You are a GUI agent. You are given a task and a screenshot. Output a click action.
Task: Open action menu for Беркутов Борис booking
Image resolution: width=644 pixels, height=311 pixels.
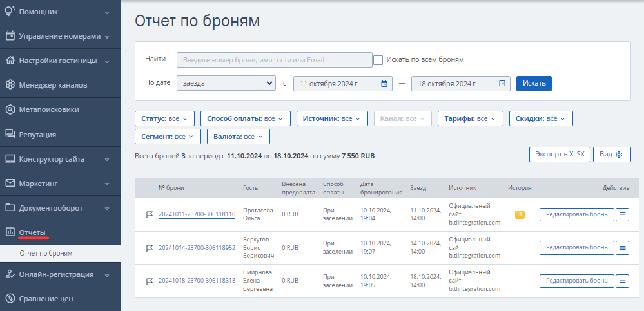pos(622,248)
